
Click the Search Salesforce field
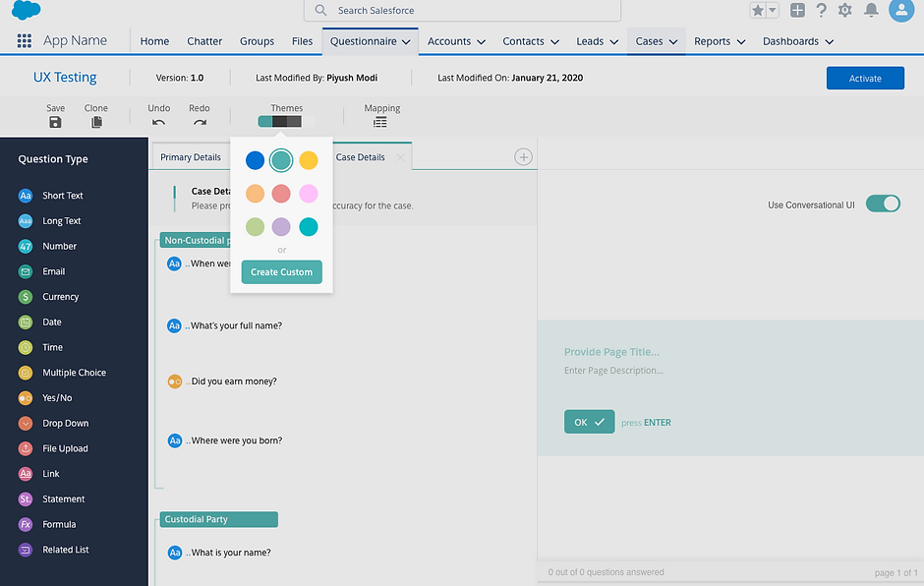pyautogui.click(x=462, y=10)
